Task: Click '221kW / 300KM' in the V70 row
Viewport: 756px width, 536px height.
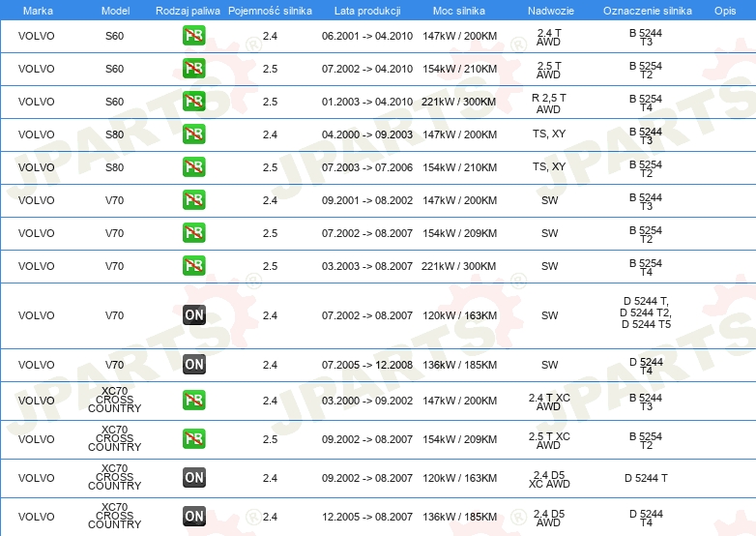Action: pyautogui.click(x=458, y=265)
